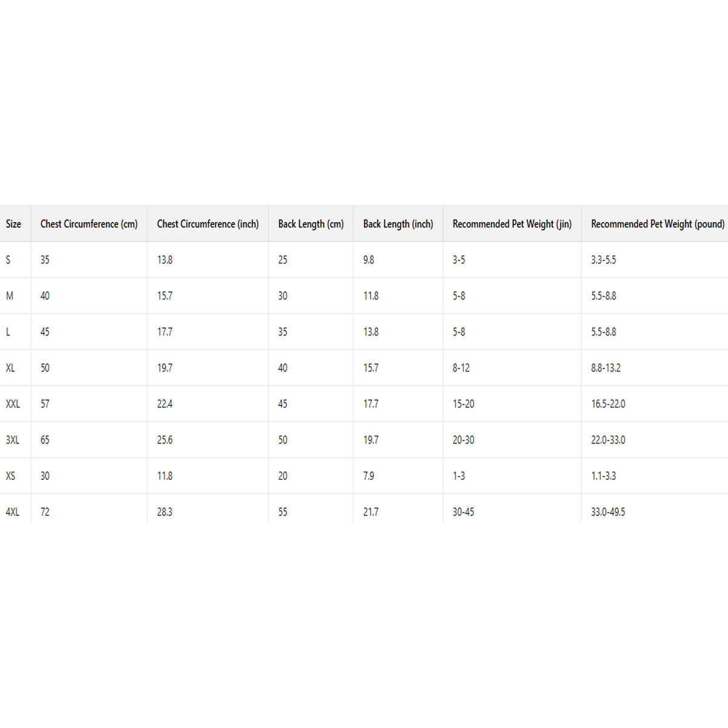The image size is (728, 728).
Task: Click Recommended Pet Weight (jin) header
Action: click(x=512, y=224)
